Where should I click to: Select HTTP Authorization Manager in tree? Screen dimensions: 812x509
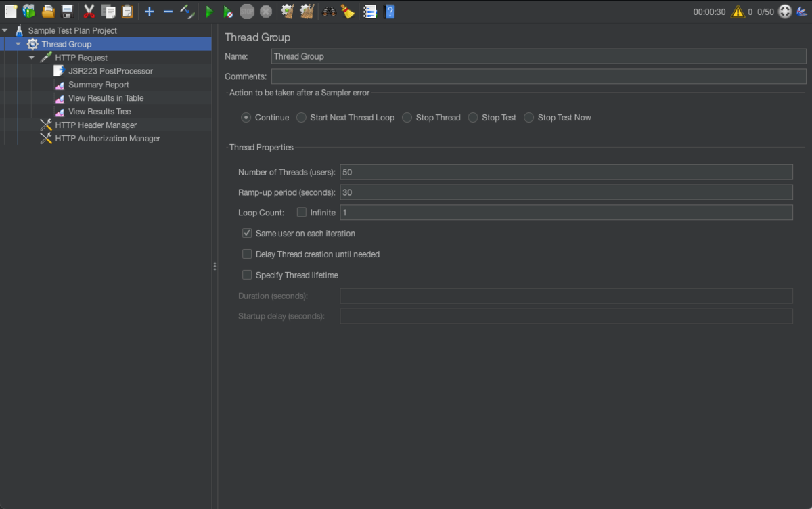click(108, 139)
